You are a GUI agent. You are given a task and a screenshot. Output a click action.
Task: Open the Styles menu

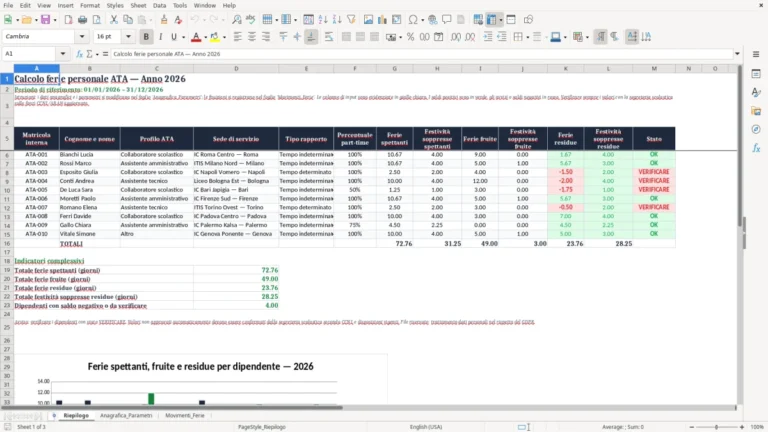point(115,5)
